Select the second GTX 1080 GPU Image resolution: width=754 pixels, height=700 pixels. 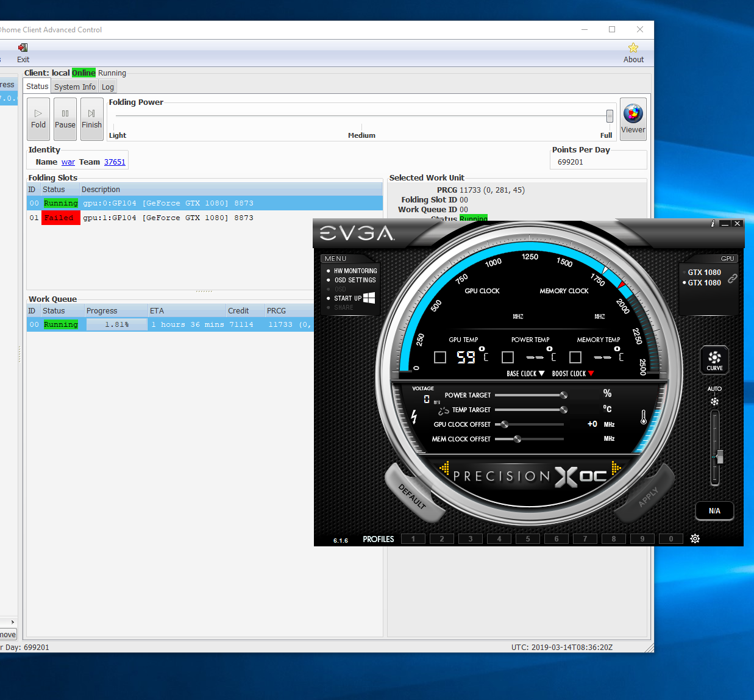(704, 283)
